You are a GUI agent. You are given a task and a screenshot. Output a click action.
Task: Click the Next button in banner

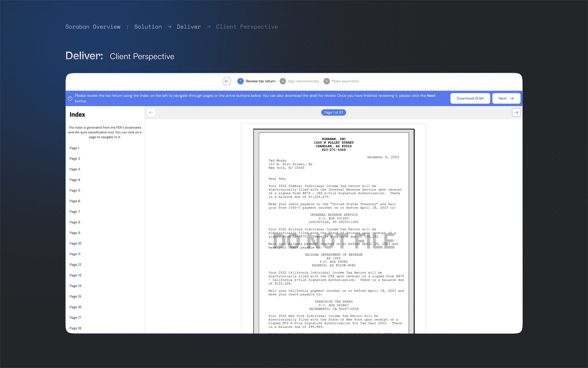coord(506,98)
